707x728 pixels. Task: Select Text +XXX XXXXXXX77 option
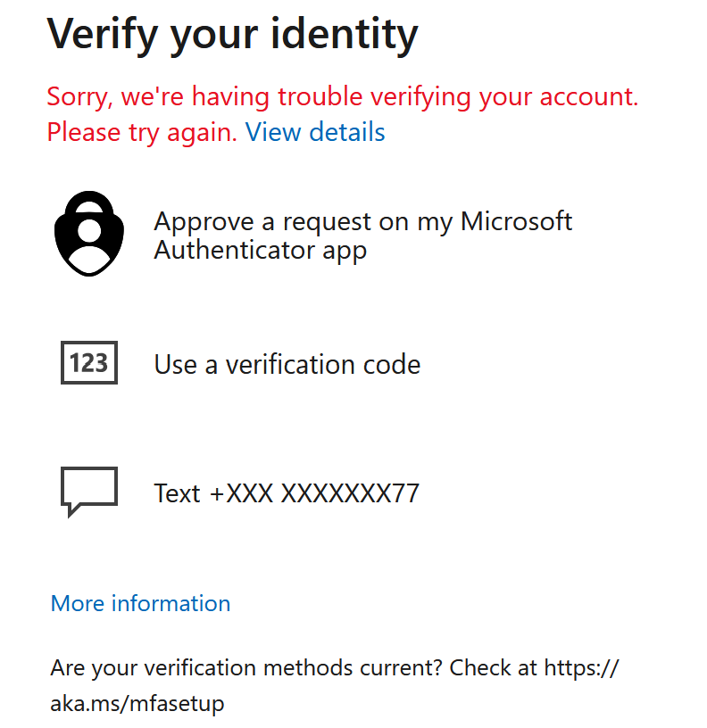[287, 493]
